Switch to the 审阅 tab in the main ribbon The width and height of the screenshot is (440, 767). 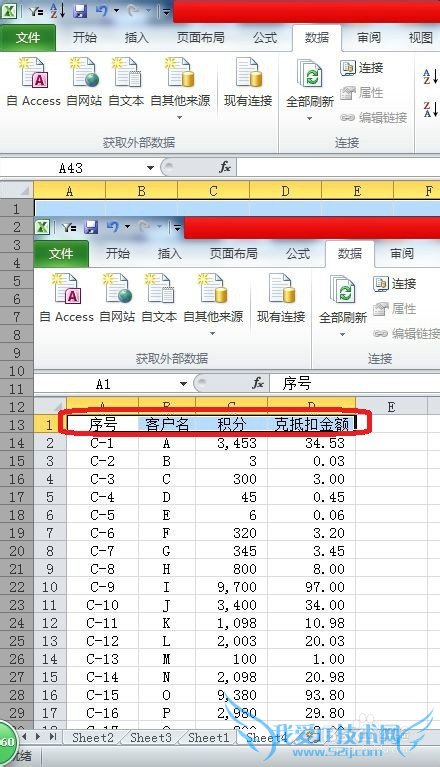[x=369, y=38]
